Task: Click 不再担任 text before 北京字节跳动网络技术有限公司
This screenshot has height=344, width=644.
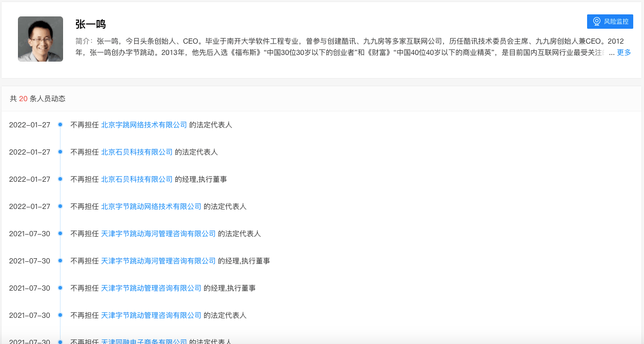Action: [x=85, y=206]
